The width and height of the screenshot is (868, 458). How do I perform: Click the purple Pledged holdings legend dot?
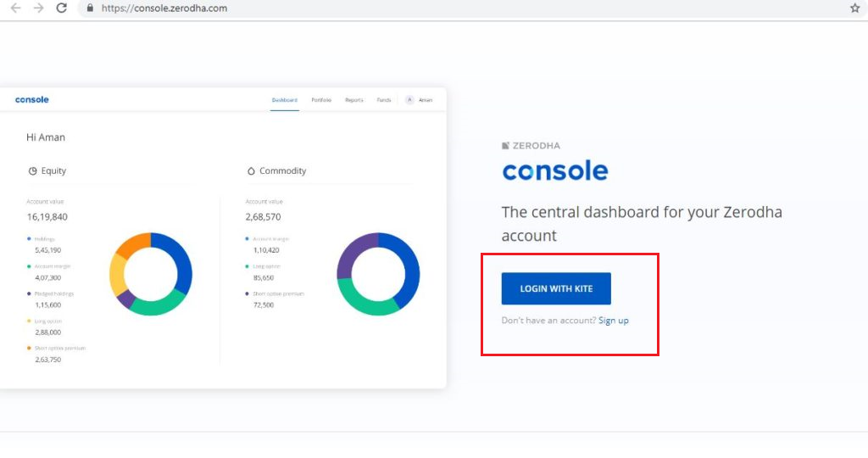click(29, 293)
